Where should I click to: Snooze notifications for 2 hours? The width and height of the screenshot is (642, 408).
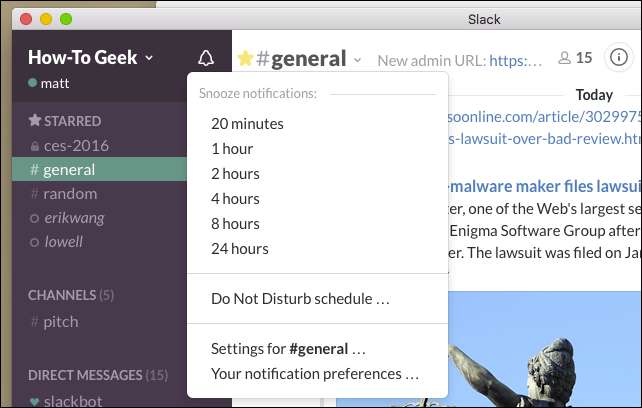pos(235,174)
